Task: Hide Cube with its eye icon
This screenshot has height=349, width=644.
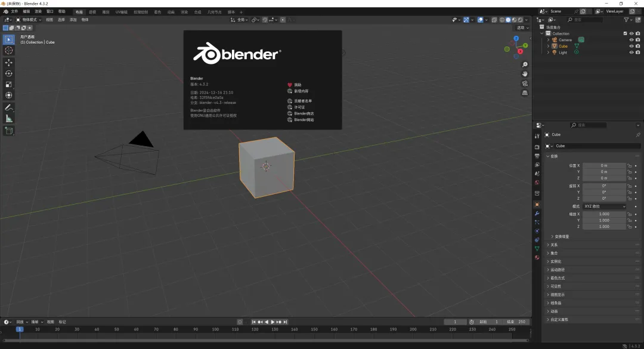Action: coord(631,46)
